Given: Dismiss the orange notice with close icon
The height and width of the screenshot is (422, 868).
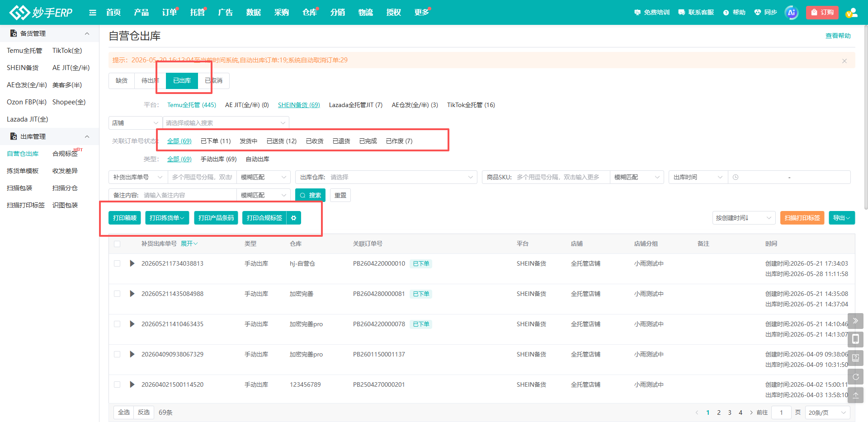Looking at the screenshot, I should click(844, 61).
